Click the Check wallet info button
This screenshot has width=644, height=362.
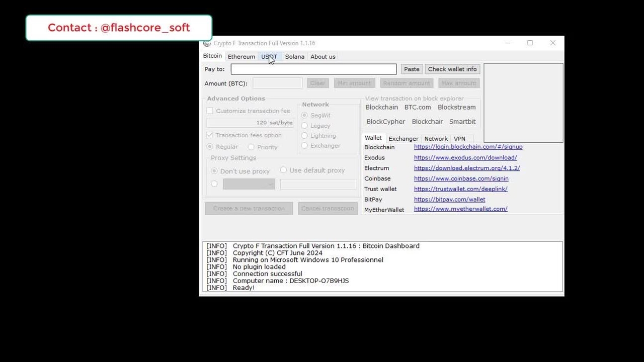point(452,69)
